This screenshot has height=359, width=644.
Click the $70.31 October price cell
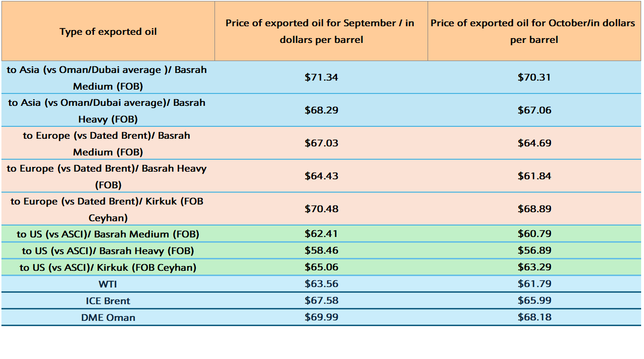(534, 77)
